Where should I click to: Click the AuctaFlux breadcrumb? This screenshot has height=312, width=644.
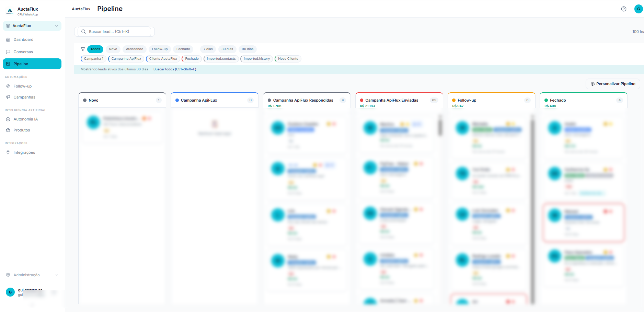click(x=81, y=9)
